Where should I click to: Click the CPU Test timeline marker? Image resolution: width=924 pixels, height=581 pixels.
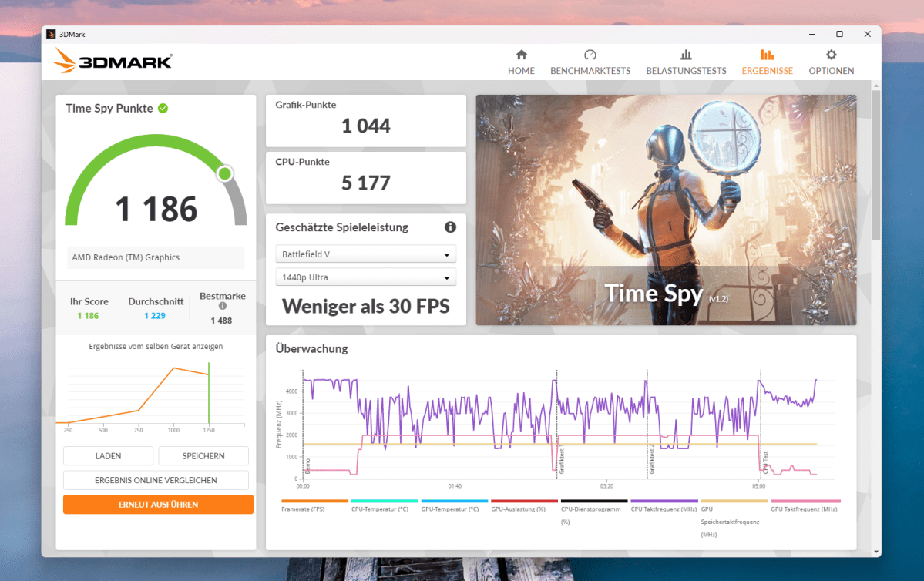pyautogui.click(x=765, y=464)
